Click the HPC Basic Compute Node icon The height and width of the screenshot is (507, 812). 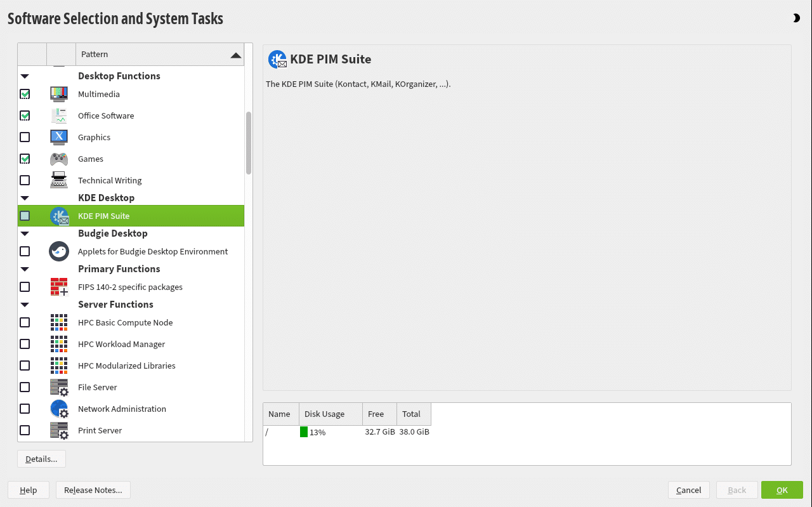(59, 322)
